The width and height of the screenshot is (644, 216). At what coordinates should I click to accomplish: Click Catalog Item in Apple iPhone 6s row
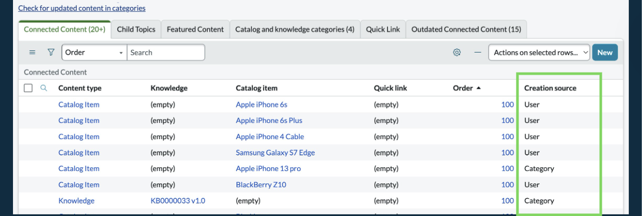point(79,104)
